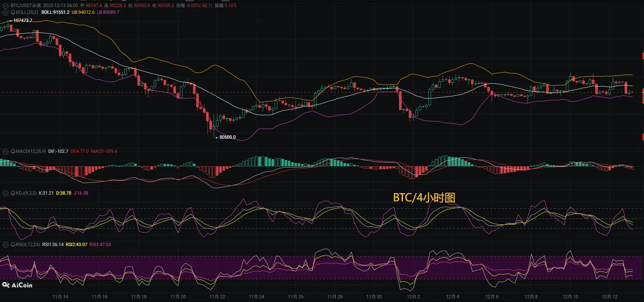Collapse the MACD indicator panel chevron
Screen dimensions: 644x302
click(x=5, y=151)
